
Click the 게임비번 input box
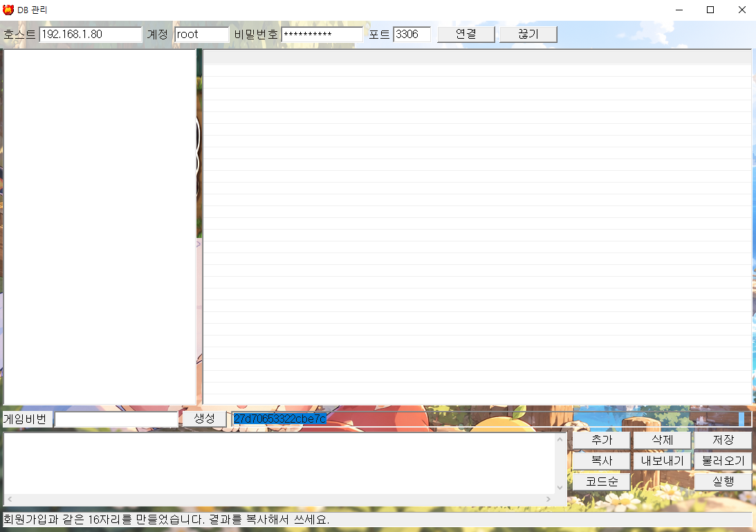click(x=116, y=419)
